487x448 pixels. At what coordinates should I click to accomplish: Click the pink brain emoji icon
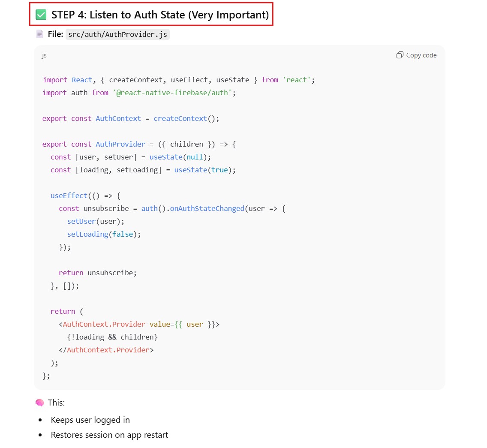[39, 403]
